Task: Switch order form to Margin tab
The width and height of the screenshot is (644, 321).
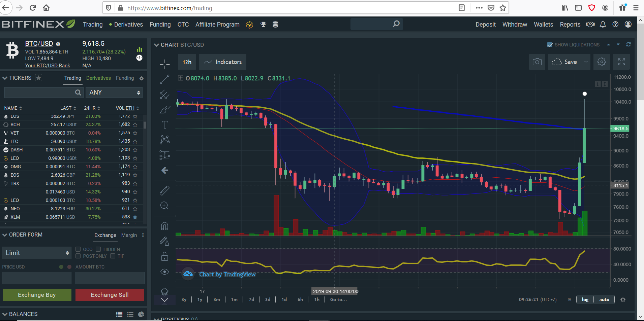Action: coord(129,235)
